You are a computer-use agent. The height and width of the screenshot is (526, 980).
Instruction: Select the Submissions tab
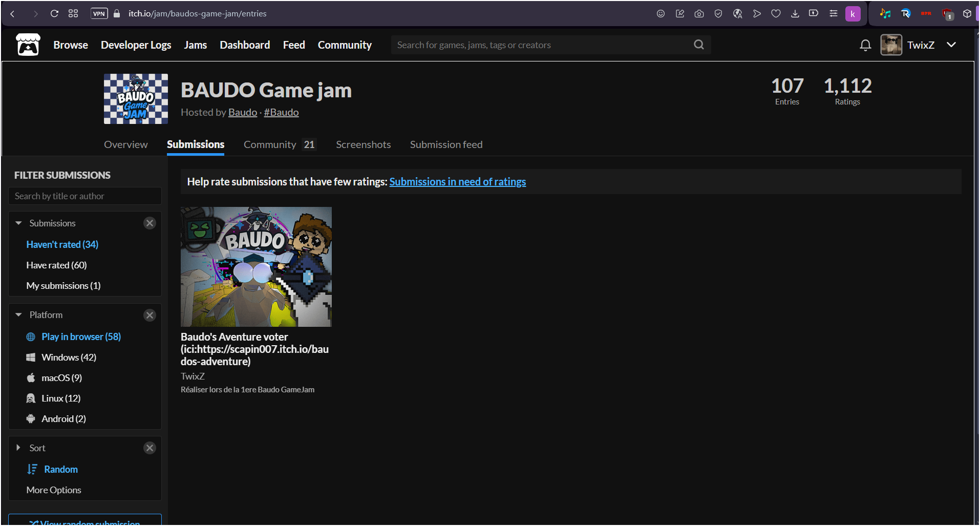[196, 144]
